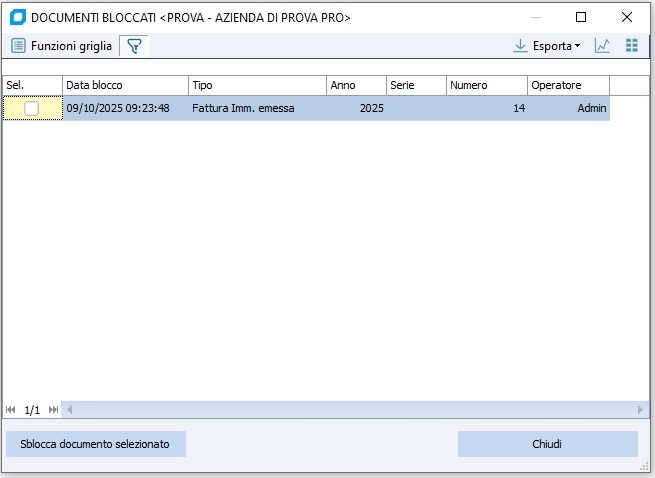This screenshot has width=655, height=478.
Task: Click the grid layout icon
Action: (631, 46)
